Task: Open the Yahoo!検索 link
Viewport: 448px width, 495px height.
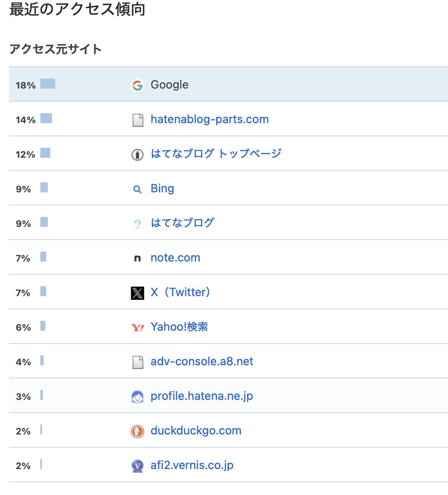Action: click(x=179, y=327)
